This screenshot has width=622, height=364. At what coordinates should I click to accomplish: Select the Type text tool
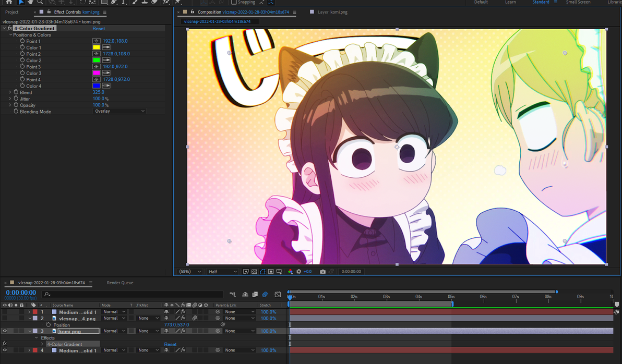[123, 2]
